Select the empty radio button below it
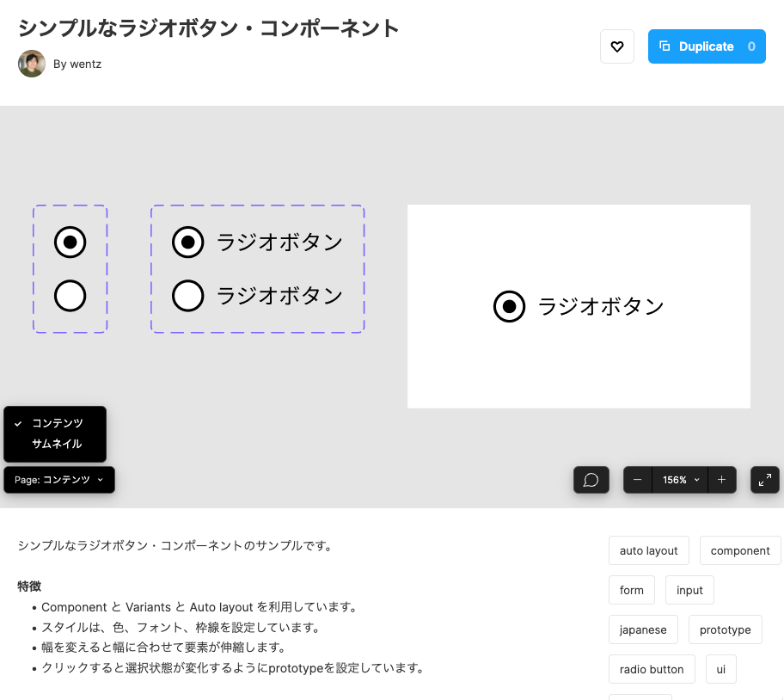The height and width of the screenshot is (700, 784). 70,295
